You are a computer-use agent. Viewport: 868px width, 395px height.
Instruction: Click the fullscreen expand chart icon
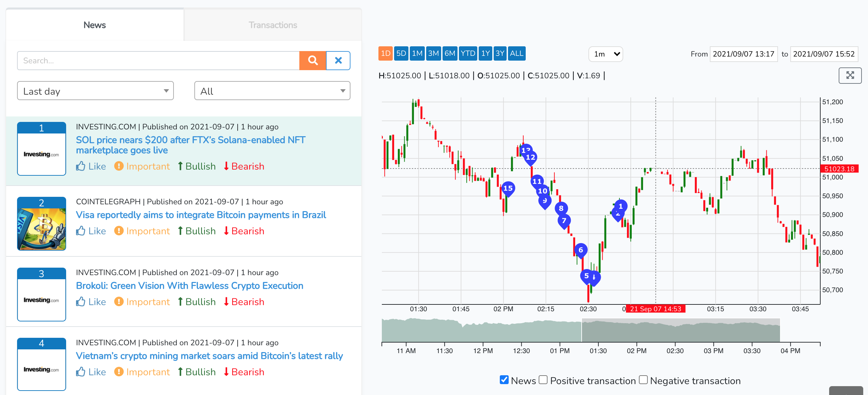pyautogui.click(x=850, y=75)
